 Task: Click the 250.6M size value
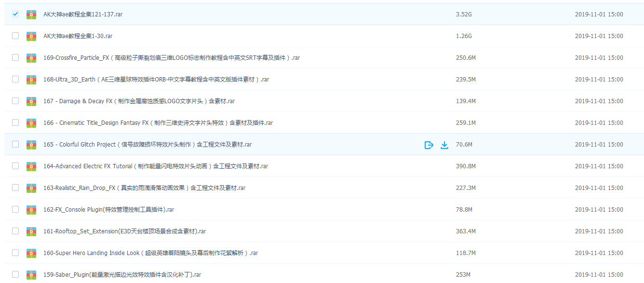click(466, 58)
